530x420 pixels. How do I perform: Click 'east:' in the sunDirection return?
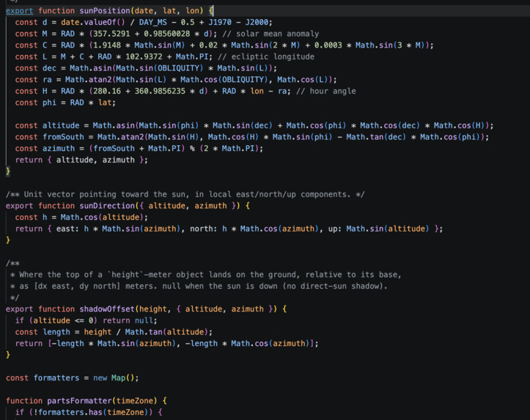[x=67, y=229]
